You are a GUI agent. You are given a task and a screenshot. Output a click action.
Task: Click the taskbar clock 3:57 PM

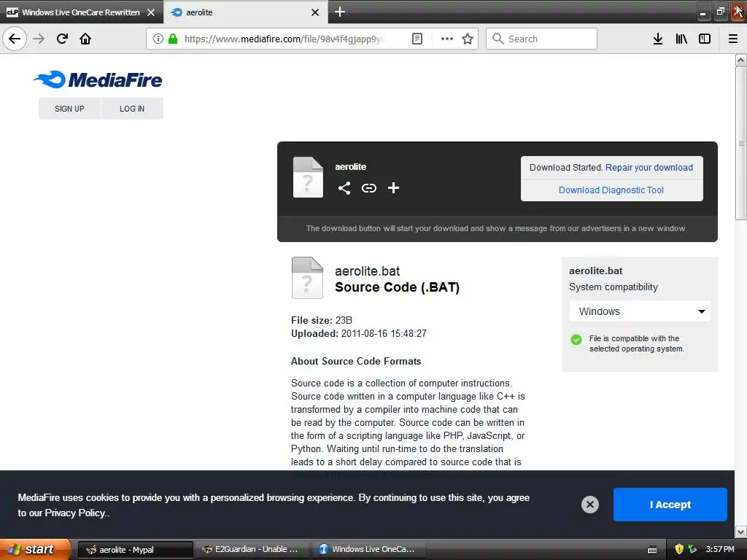coord(720,549)
